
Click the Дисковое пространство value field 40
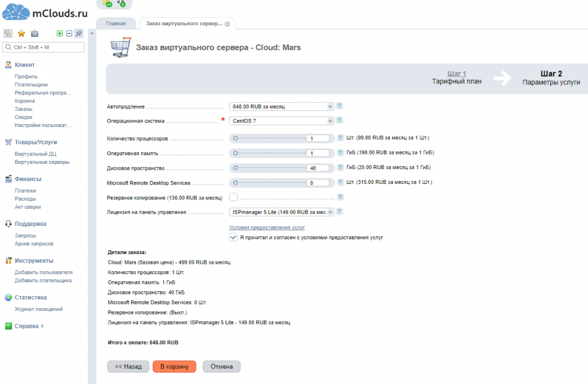pyautogui.click(x=318, y=168)
